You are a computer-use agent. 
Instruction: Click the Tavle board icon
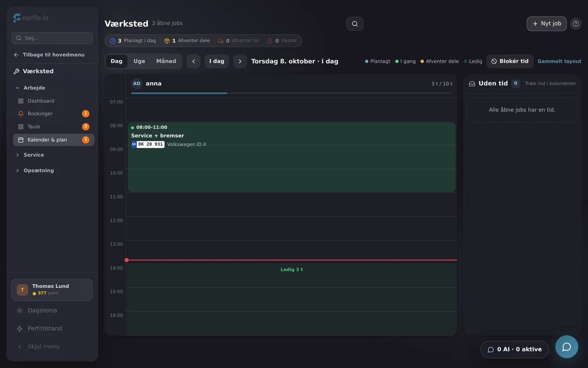tap(21, 127)
